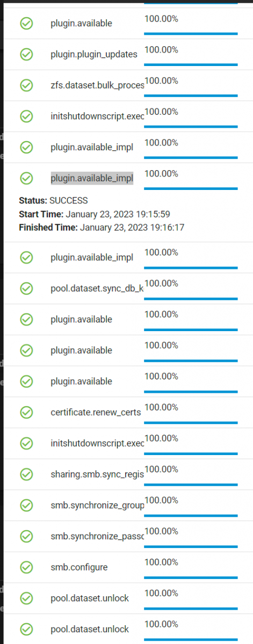The image size is (253, 644).
Task: Click the plugin.plugin_updates progress bar
Action: (191, 64)
